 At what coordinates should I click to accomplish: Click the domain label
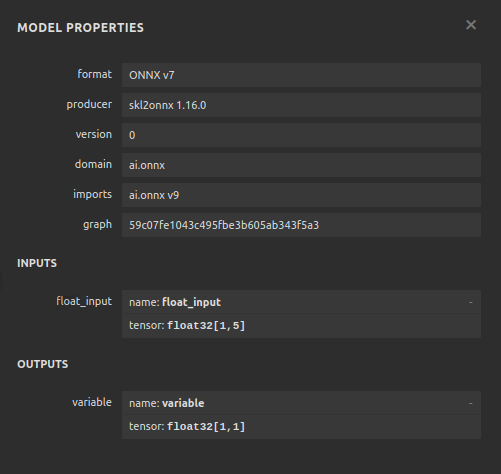93,164
